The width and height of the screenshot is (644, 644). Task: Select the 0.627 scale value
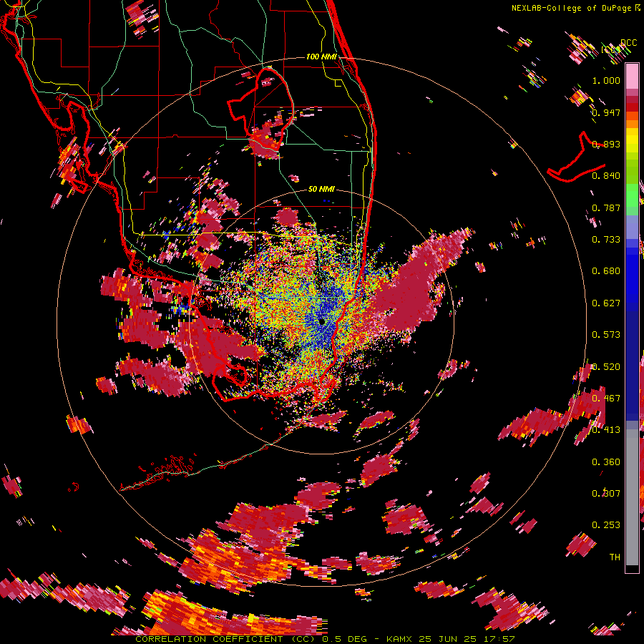click(606, 303)
